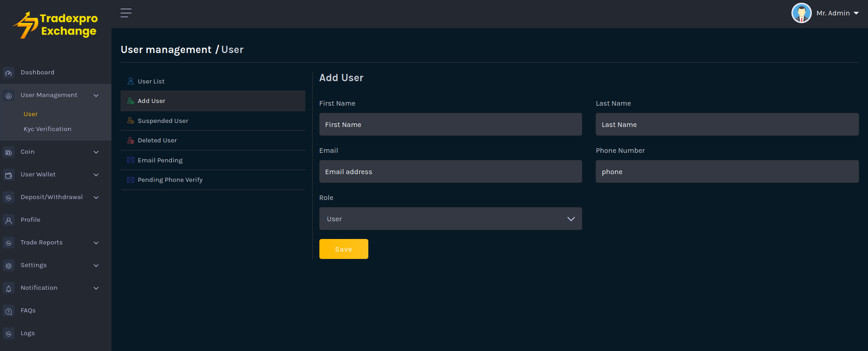Screen dimensions: 868x351
Task: Open the Email Pending tab
Action: [160, 160]
